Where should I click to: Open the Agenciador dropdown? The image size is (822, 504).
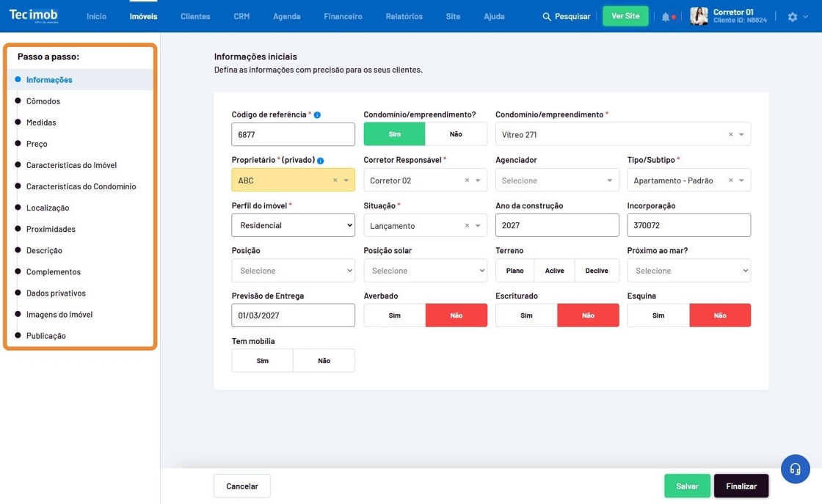[x=556, y=180]
